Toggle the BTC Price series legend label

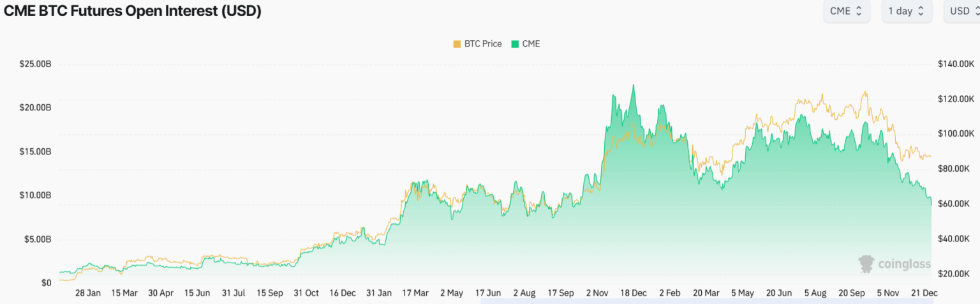[482, 43]
